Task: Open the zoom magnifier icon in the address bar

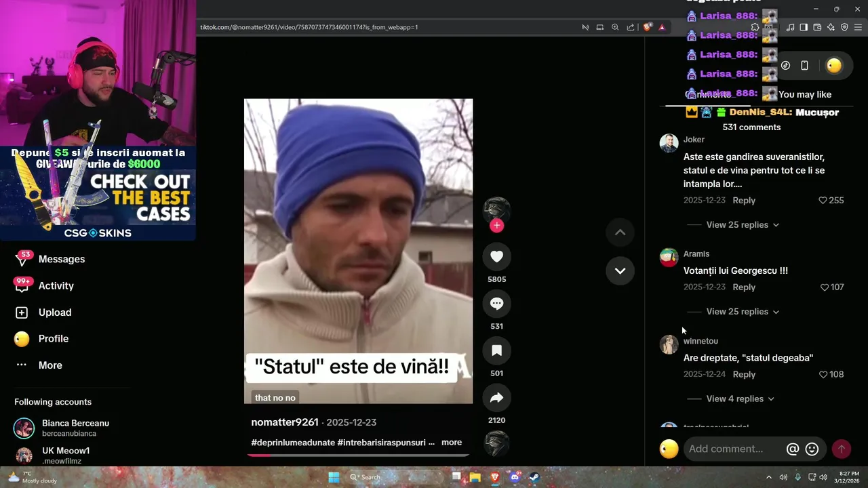Action: coord(615,27)
